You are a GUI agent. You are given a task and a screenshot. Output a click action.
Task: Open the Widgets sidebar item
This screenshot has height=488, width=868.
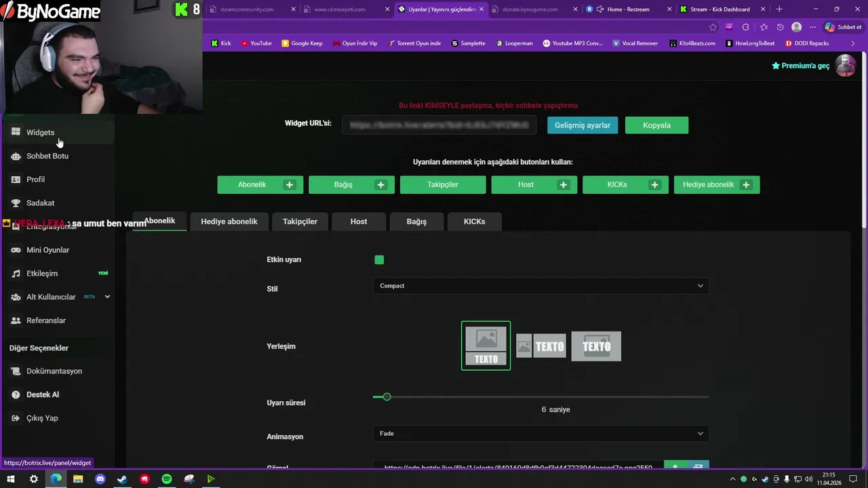[57, 132]
